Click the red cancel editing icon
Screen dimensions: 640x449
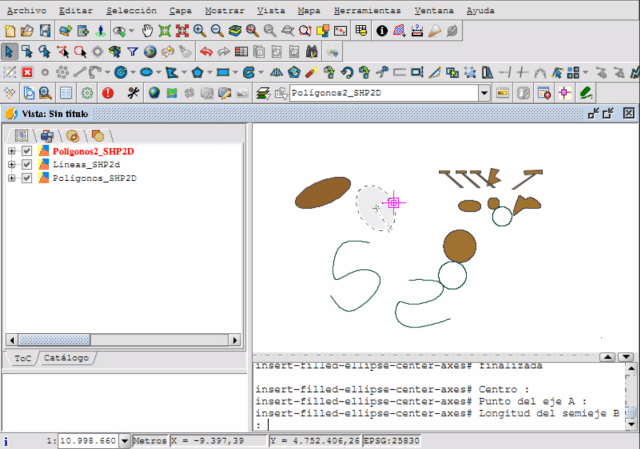[x=27, y=72]
